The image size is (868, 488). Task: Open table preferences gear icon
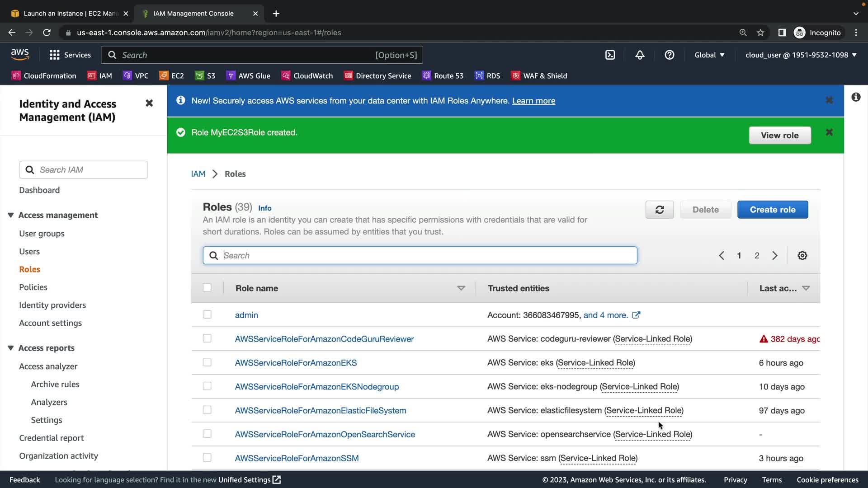coord(802,256)
